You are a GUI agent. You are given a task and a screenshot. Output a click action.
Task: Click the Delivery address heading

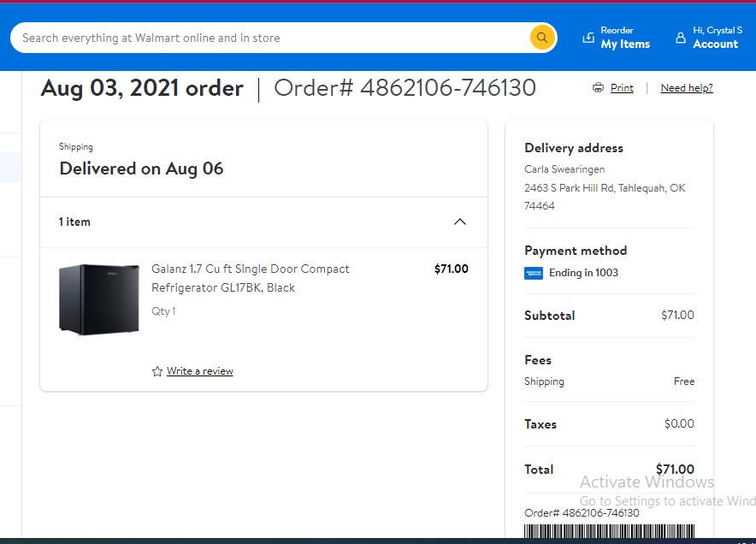(x=574, y=148)
